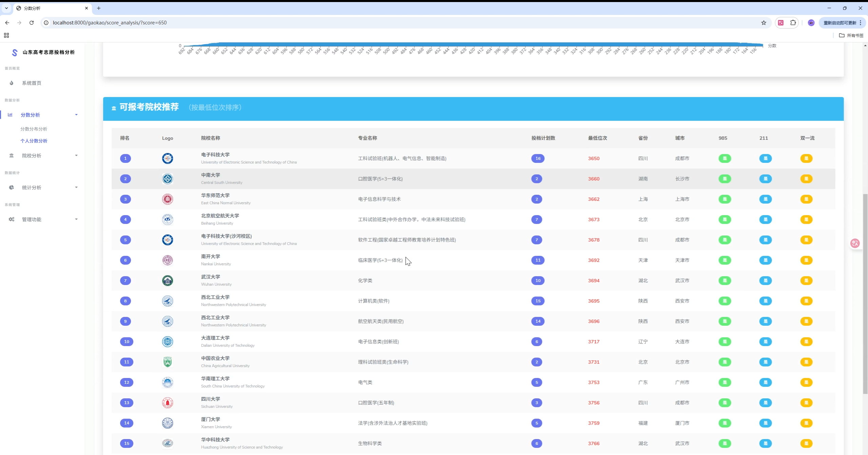The width and height of the screenshot is (868, 455).
Task: Open the browser extensions puzzle icon
Action: coord(793,23)
